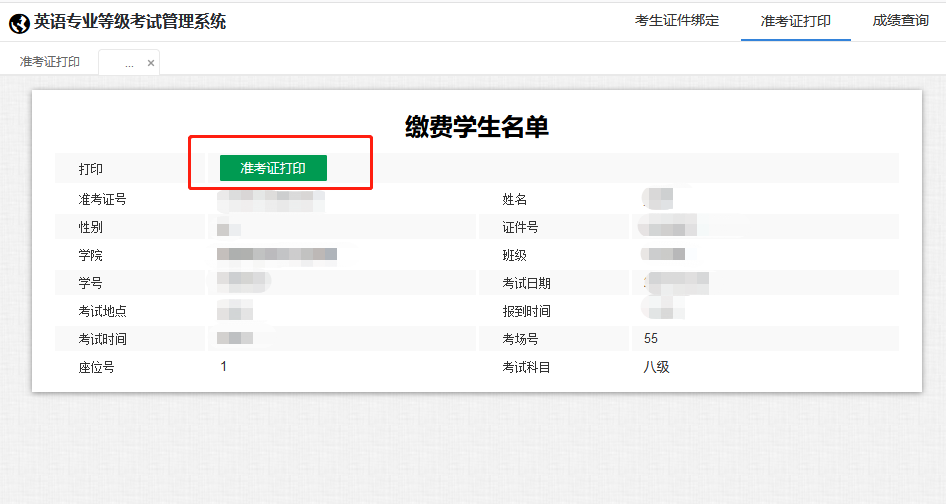Click the 班级 field label
Screen dimensions: 946x504
[x=514, y=255]
